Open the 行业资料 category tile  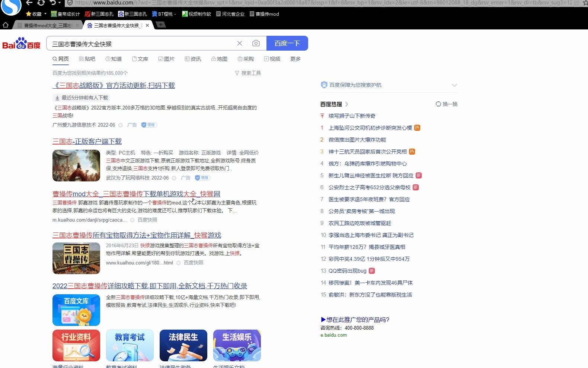(76, 345)
